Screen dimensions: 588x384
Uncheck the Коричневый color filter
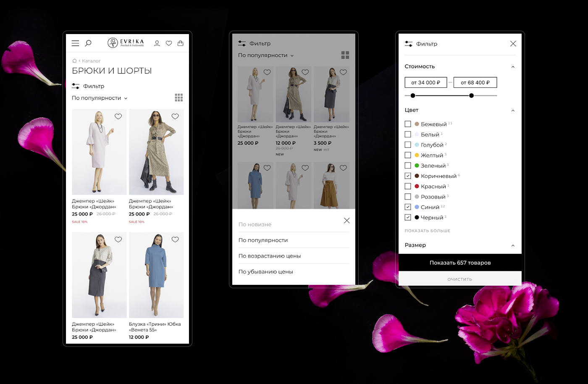(407, 176)
